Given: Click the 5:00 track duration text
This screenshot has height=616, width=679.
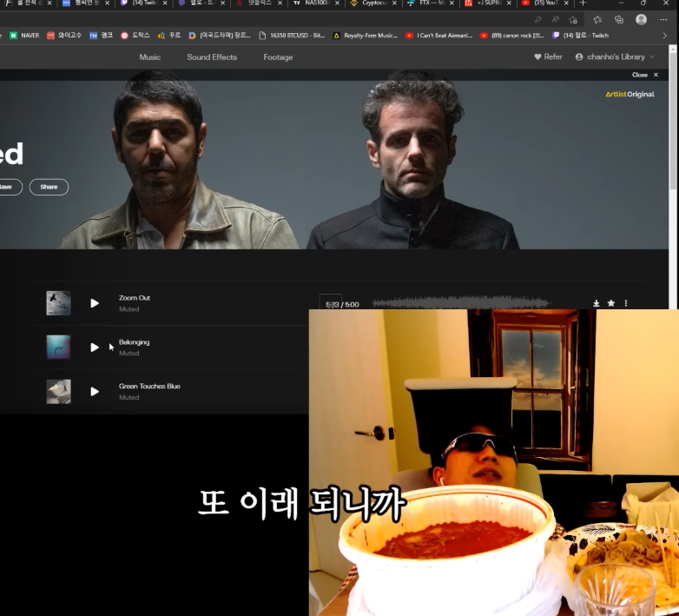Looking at the screenshot, I should (352, 305).
